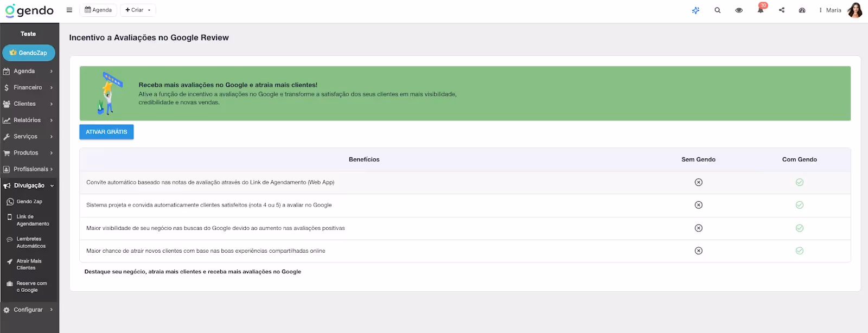This screenshot has width=868, height=333.
Task: Click the Produtos cart icon
Action: (x=7, y=153)
